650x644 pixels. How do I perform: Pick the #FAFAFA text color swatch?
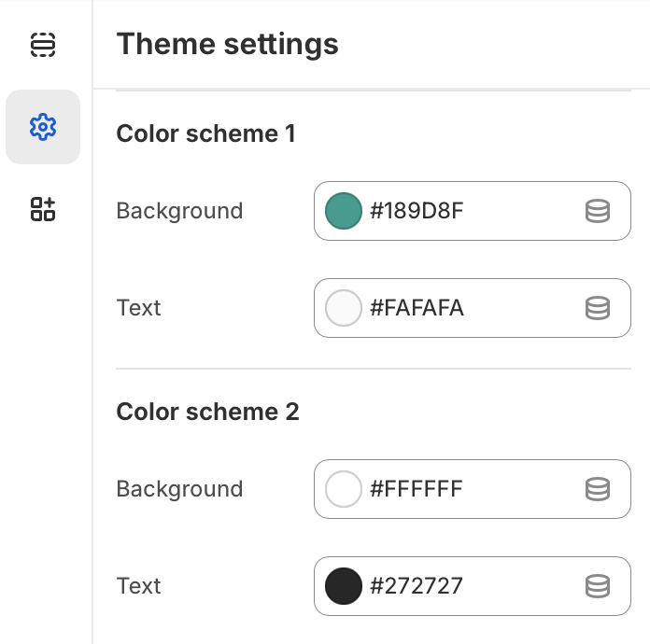pyautogui.click(x=344, y=308)
